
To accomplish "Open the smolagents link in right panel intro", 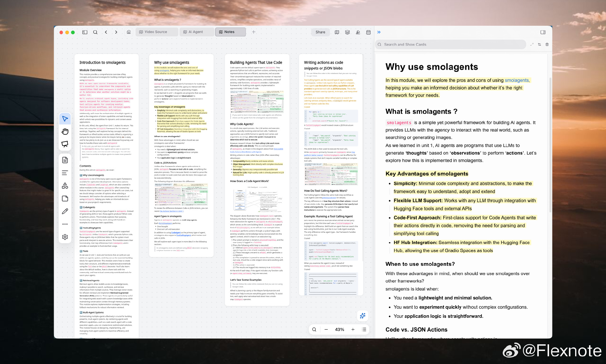I will coord(517,80).
